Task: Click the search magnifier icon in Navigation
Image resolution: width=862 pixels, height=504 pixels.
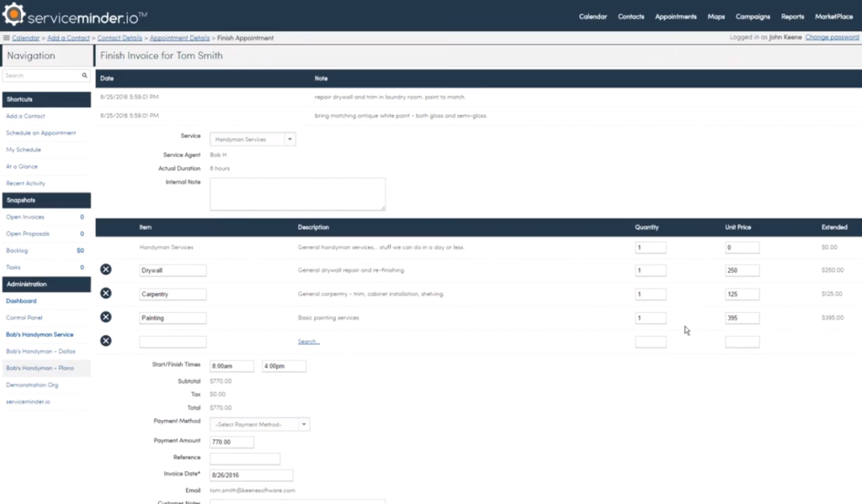Action: [85, 75]
